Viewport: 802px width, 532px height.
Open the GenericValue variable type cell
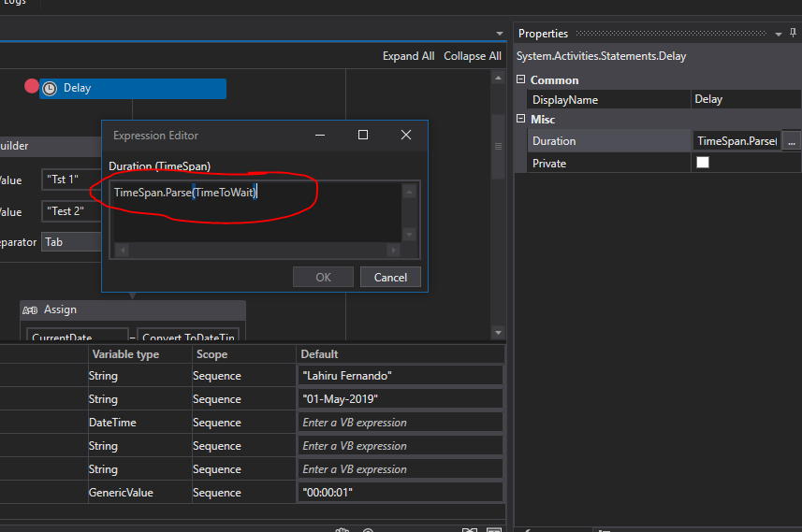pyautogui.click(x=140, y=493)
